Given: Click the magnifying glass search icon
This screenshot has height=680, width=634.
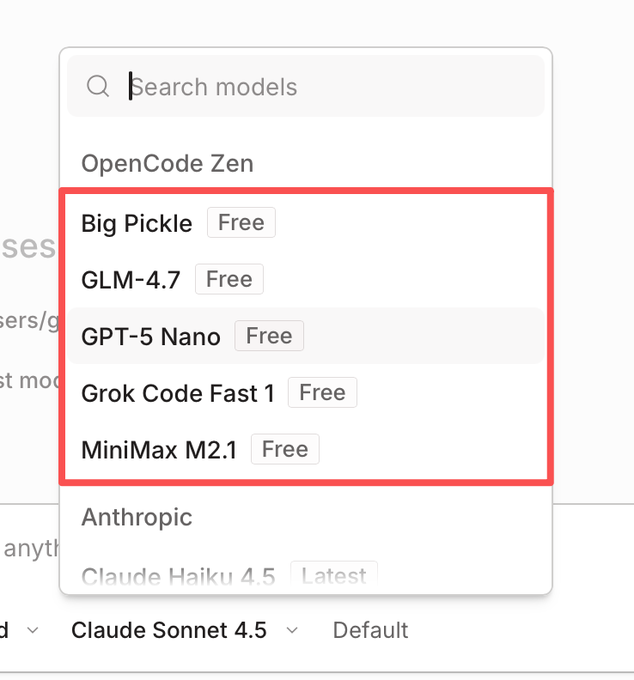Looking at the screenshot, I should point(98,87).
